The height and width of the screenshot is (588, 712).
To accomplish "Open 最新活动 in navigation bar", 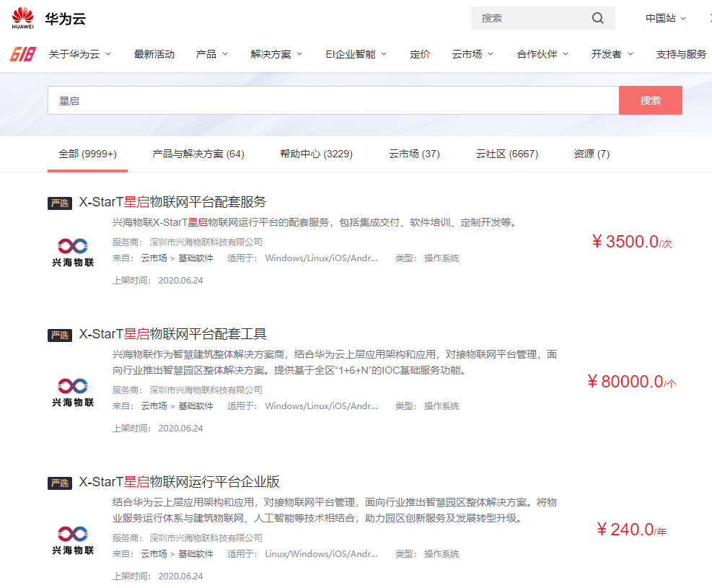I will pos(154,54).
